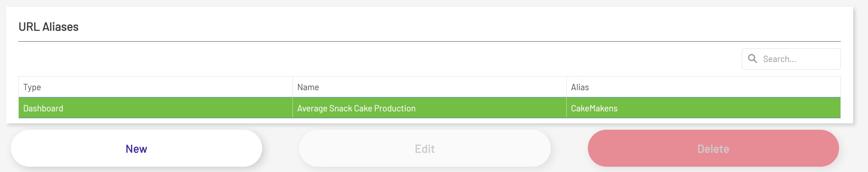The height and width of the screenshot is (172, 868).
Task: Click the 'Type' header label text
Action: click(x=32, y=87)
